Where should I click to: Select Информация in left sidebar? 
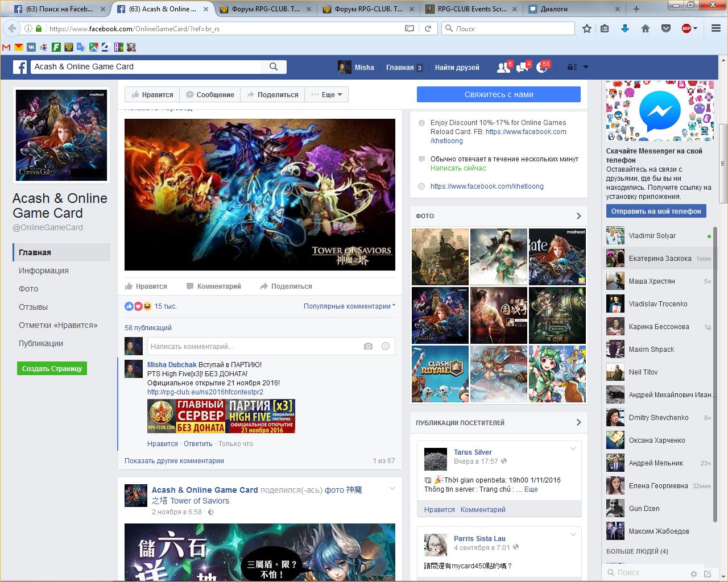tap(44, 271)
